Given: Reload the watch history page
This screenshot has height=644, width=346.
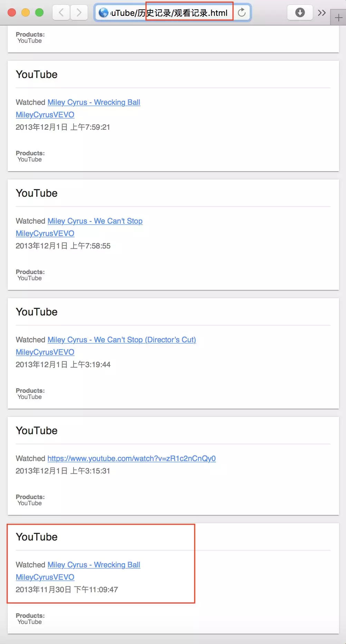Looking at the screenshot, I should point(242,13).
